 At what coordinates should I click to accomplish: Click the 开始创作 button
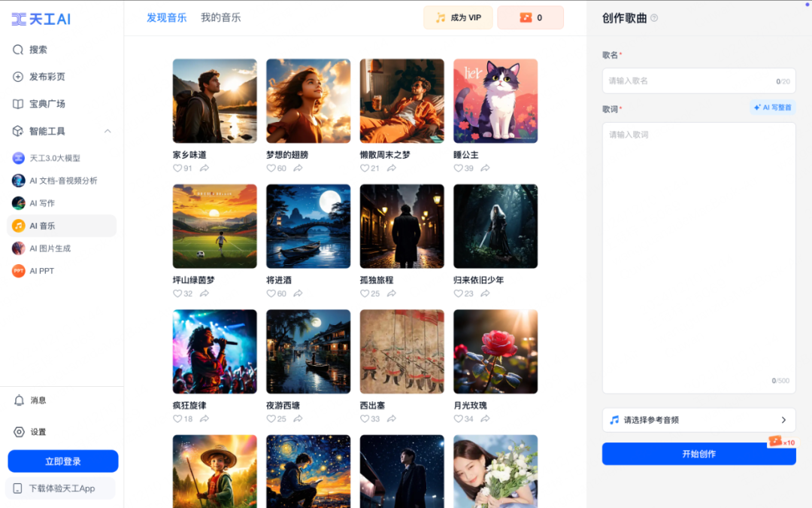698,454
